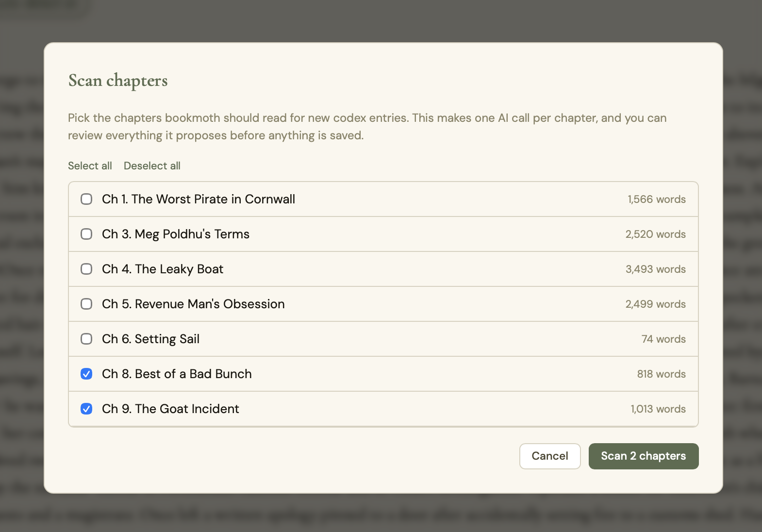Click the '74 words' count
Image resolution: width=762 pixels, height=532 pixels.
663,339
